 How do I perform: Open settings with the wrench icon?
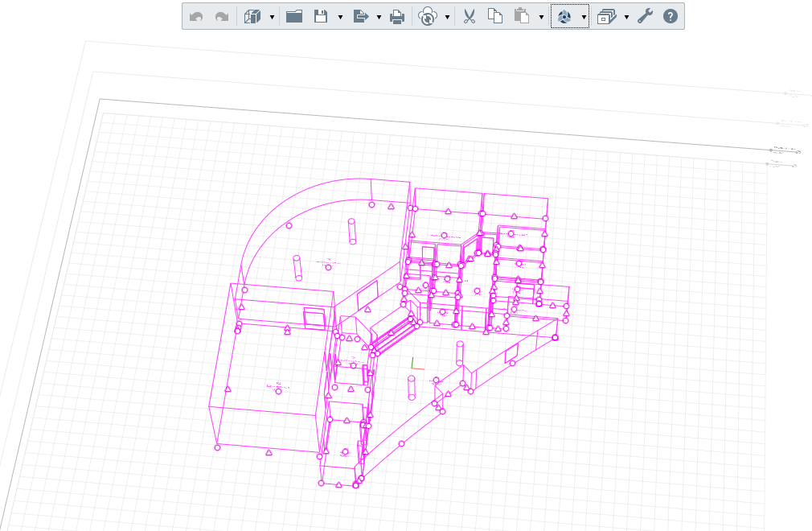645,17
